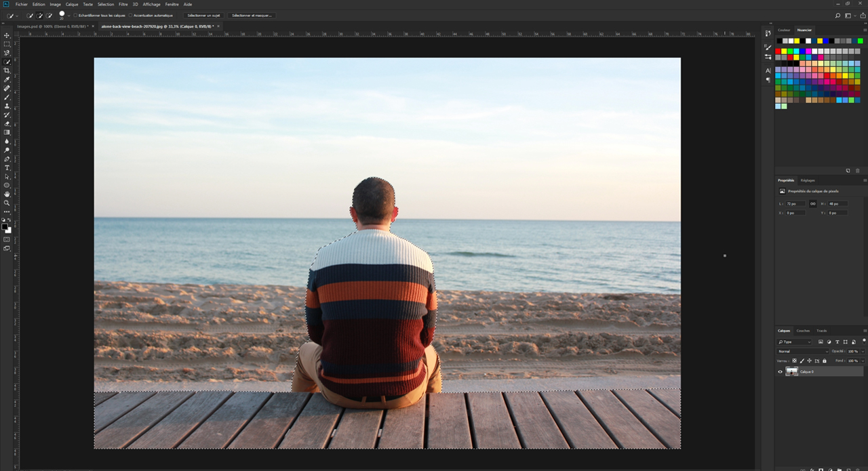Open the Fond fill dropdown
This screenshot has height=471, width=868.
pos(863,361)
